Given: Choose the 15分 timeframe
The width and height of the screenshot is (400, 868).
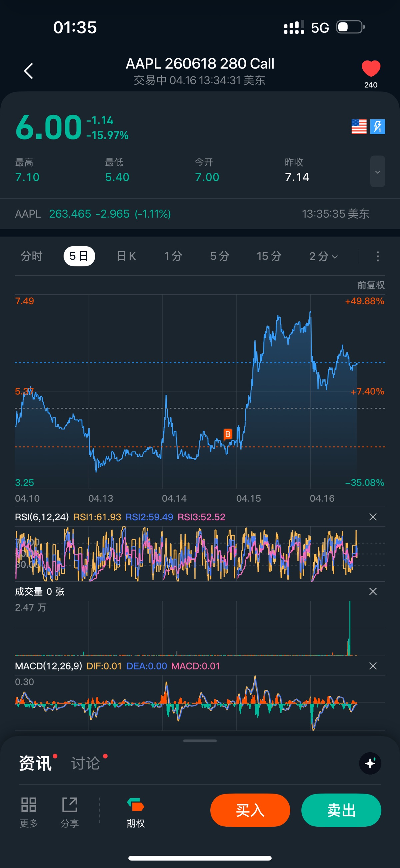Looking at the screenshot, I should pyautogui.click(x=269, y=256).
